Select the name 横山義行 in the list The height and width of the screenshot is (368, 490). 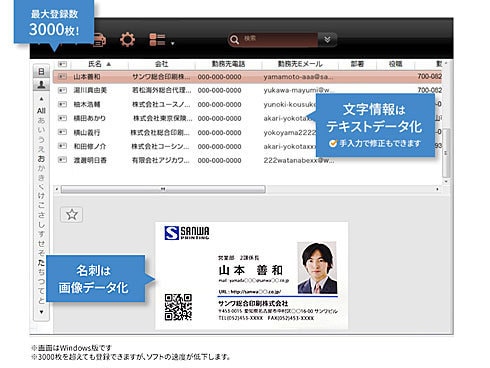click(x=87, y=132)
